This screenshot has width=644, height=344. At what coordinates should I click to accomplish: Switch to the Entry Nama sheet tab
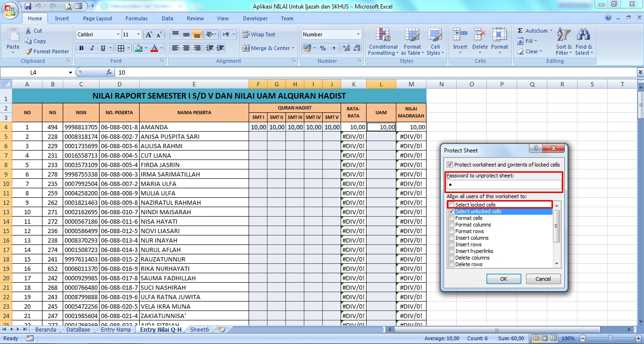tap(116, 330)
